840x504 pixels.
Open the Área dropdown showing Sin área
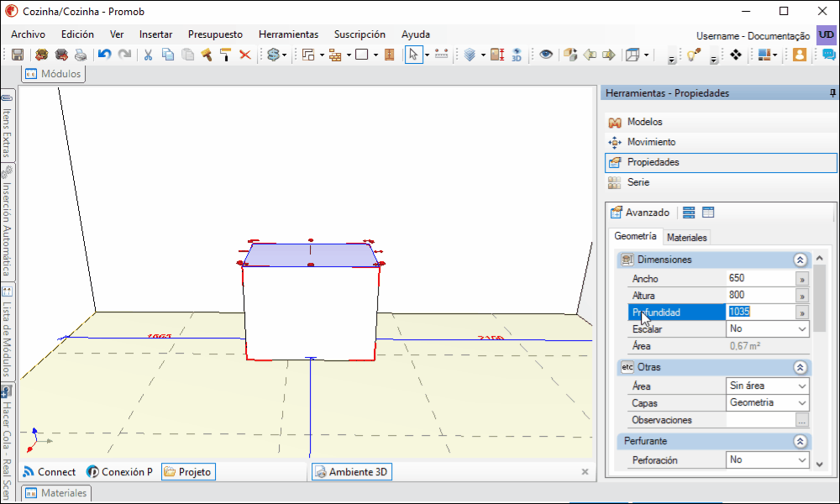coord(768,386)
